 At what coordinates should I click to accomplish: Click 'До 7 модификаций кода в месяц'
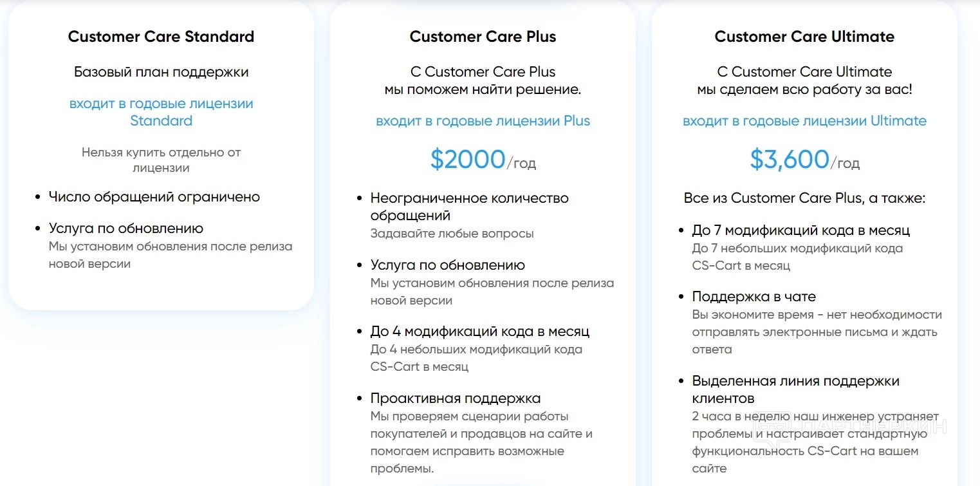pyautogui.click(x=801, y=230)
